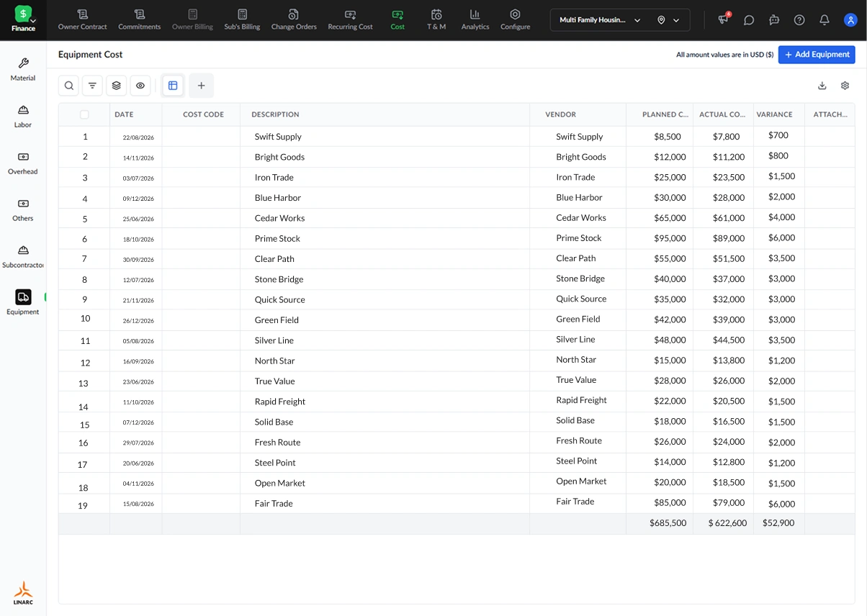The width and height of the screenshot is (867, 616).
Task: Open the chat assistant icon
Action: [x=774, y=20]
